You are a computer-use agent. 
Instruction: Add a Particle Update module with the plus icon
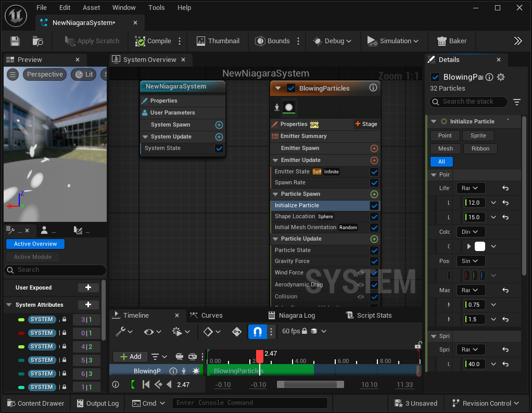(374, 239)
